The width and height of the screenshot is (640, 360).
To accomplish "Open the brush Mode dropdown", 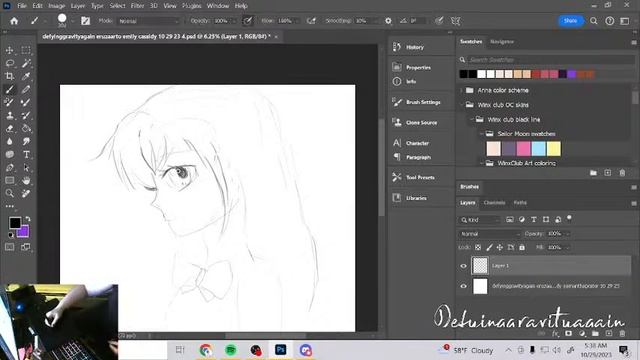I will (x=149, y=21).
